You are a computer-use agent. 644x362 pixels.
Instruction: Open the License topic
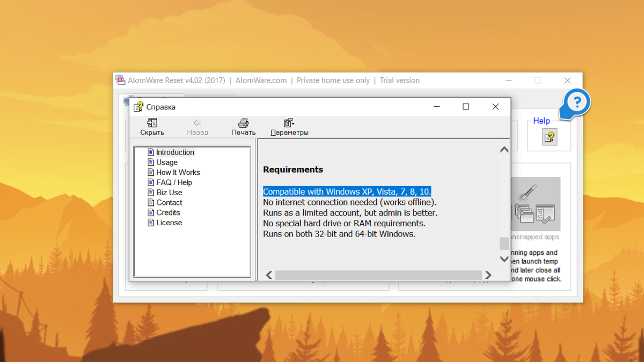(x=169, y=223)
